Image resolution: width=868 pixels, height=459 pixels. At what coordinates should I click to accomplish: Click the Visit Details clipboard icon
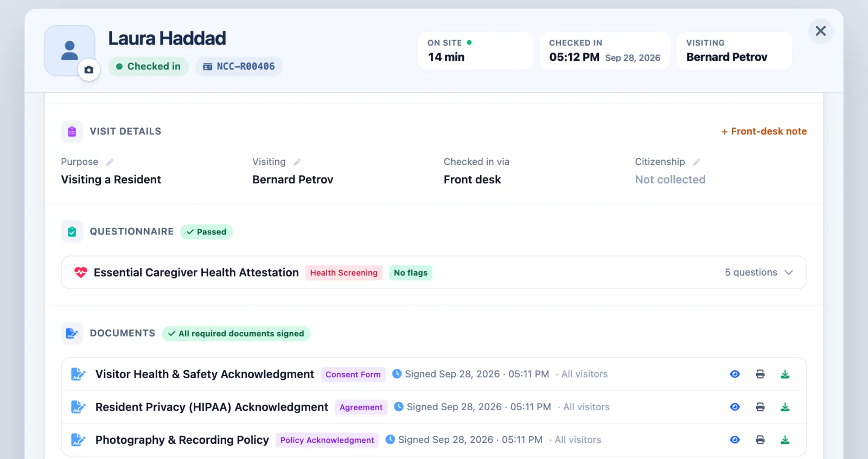tap(72, 131)
